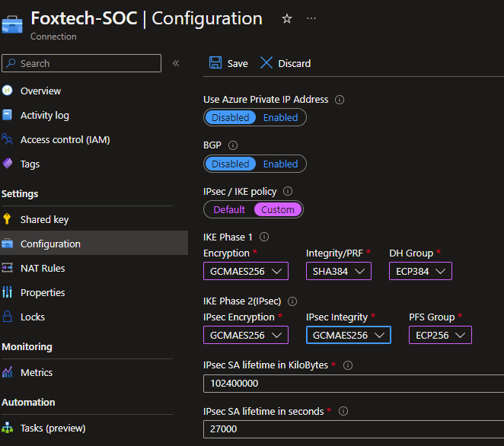This screenshot has height=446, width=504.
Task: Switch IPsec / IKE policy to Default
Action: tap(229, 209)
